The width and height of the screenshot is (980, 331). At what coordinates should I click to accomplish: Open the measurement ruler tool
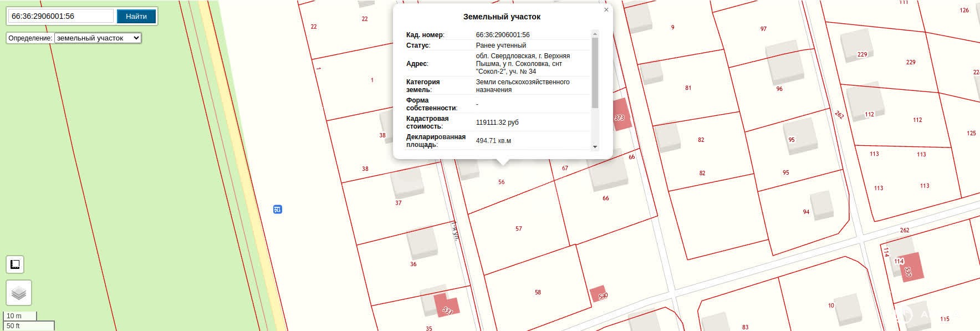coord(15,264)
